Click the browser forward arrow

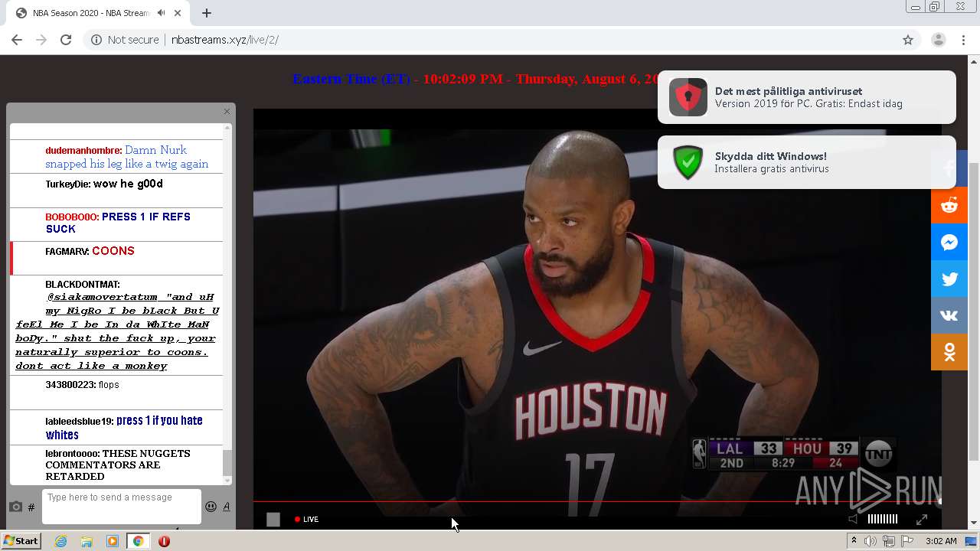coord(41,40)
